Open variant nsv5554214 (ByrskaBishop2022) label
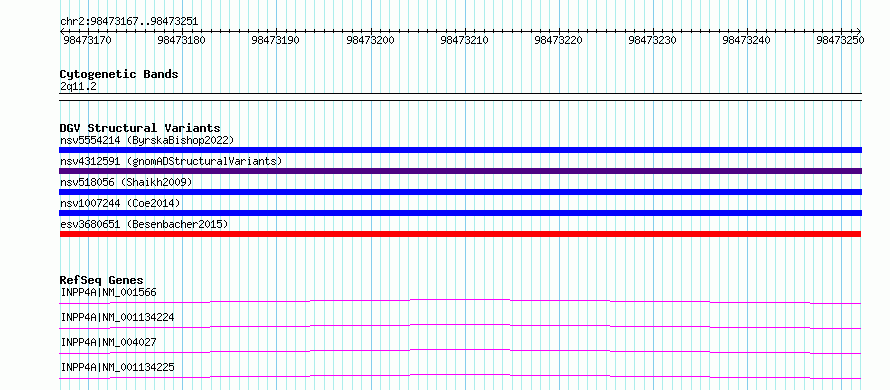890x390 pixels. pos(146,140)
